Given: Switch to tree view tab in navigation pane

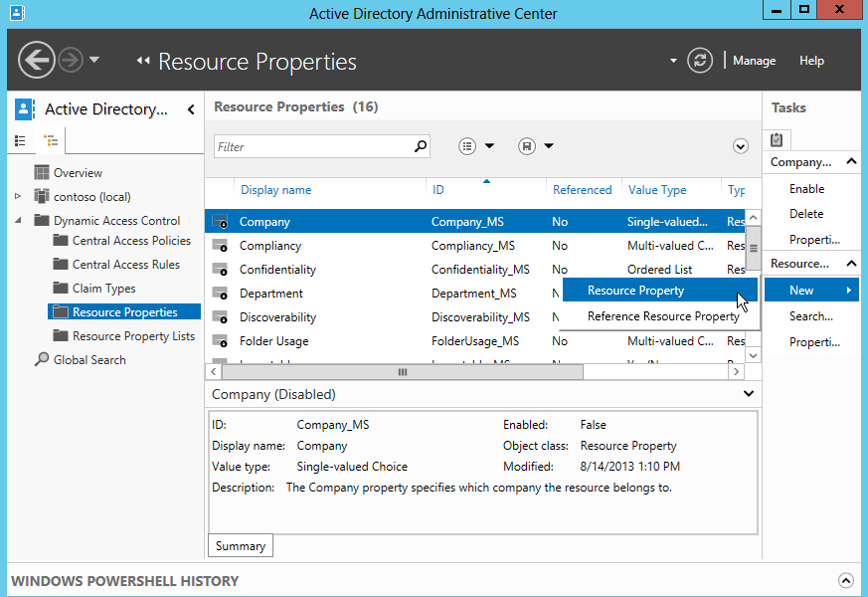Looking at the screenshot, I should pyautogui.click(x=51, y=140).
